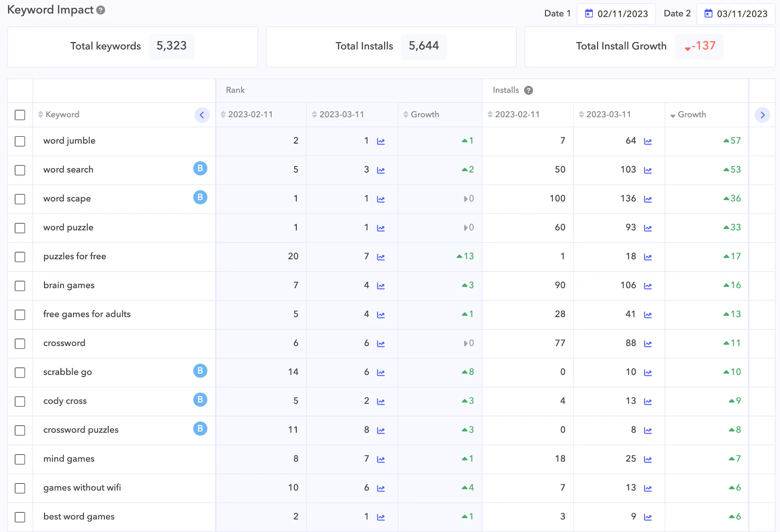Tick the select-all checkbox in header row
Screen dimensions: 780x532
20,115
